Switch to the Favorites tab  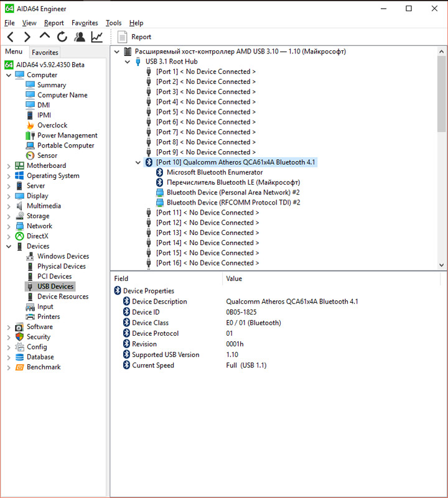coord(45,52)
